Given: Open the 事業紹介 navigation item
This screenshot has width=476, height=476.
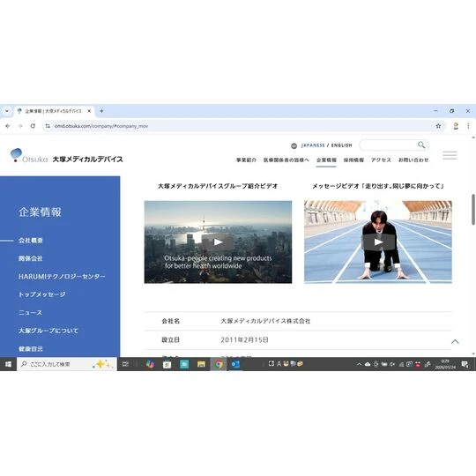Looking at the screenshot, I should (246, 160).
